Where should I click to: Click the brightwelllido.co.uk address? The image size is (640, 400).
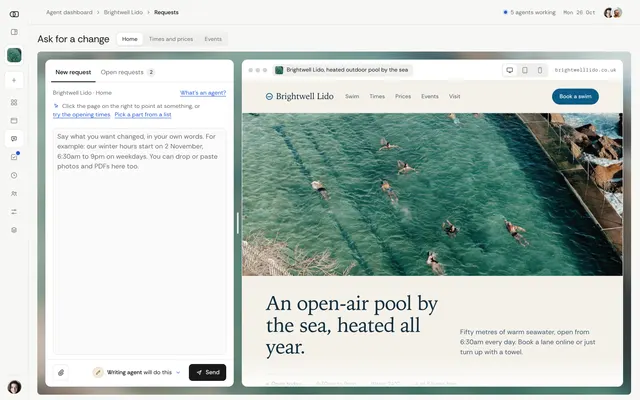(585, 70)
